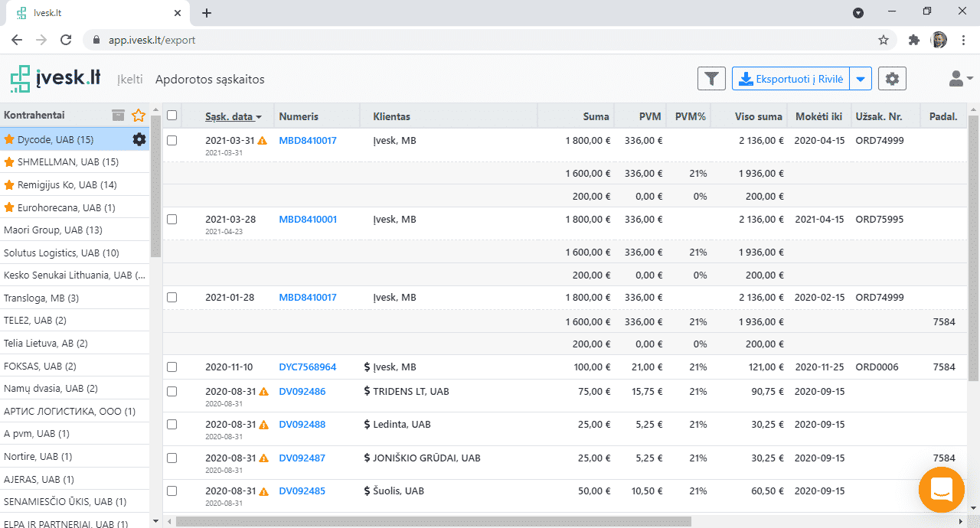
Task: Bookmark this page with the star icon
Action: [x=883, y=40]
